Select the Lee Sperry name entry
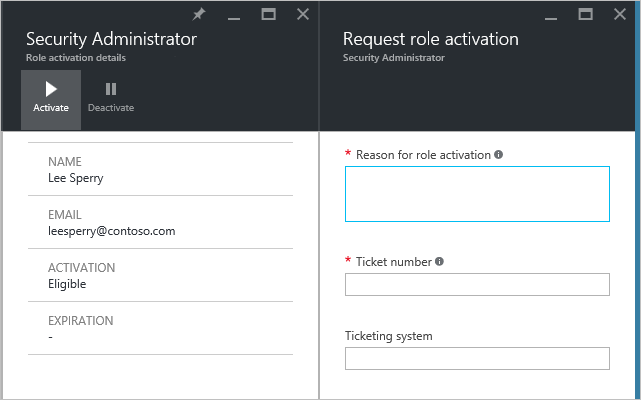 [x=75, y=178]
